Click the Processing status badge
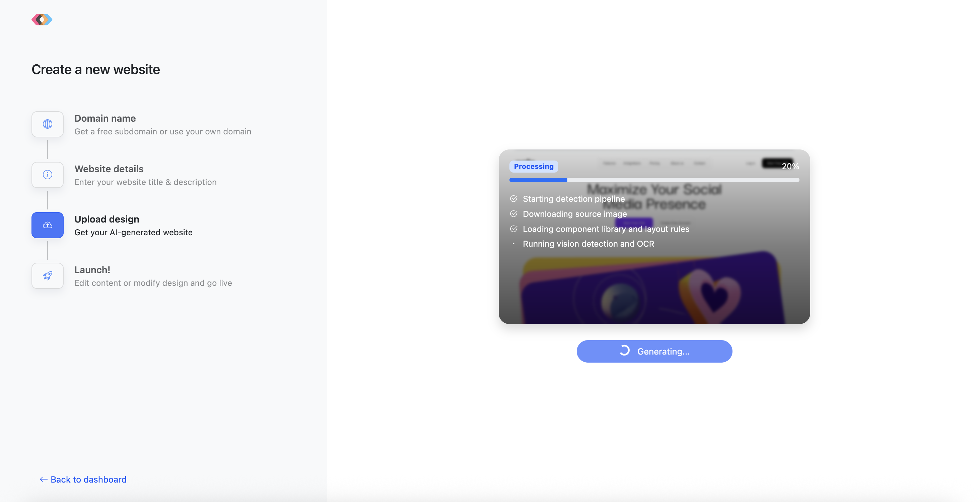The height and width of the screenshot is (502, 980). [x=534, y=166]
